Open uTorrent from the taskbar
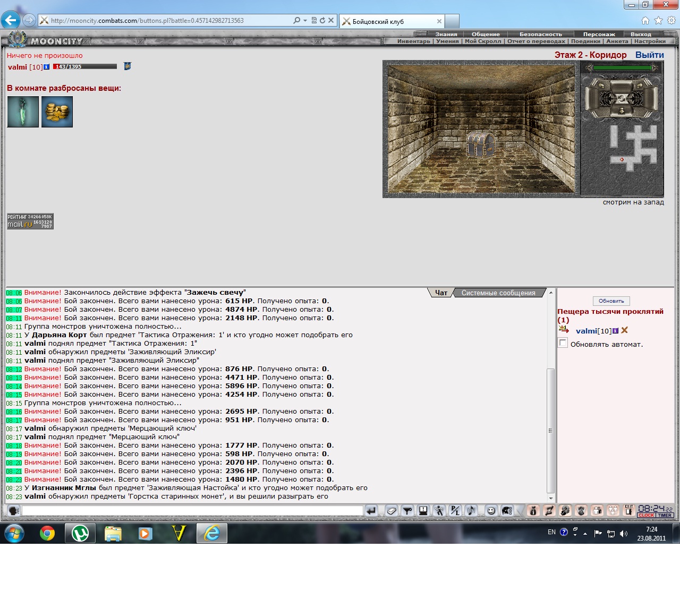The image size is (680, 616). point(80,533)
